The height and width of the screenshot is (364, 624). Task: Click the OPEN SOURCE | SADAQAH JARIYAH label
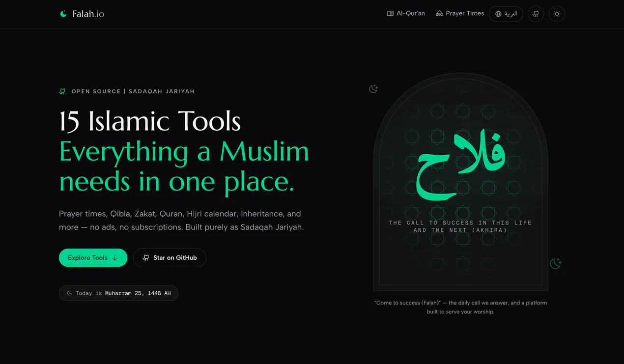[x=133, y=91]
